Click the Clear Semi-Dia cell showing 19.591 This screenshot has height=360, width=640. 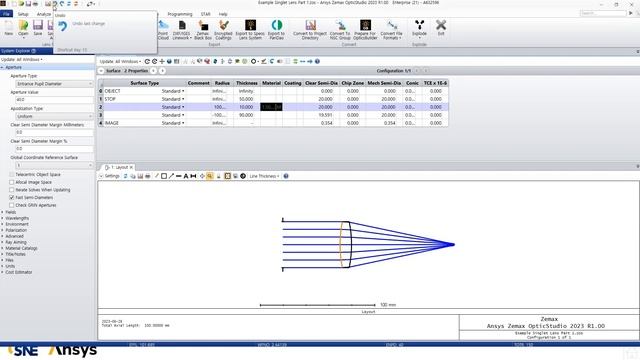(321, 115)
